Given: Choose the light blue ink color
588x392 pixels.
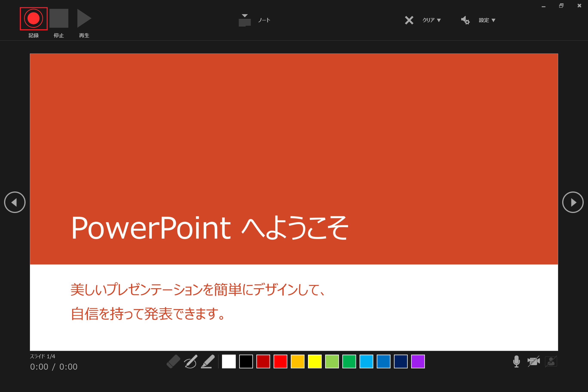Looking at the screenshot, I should (x=366, y=361).
